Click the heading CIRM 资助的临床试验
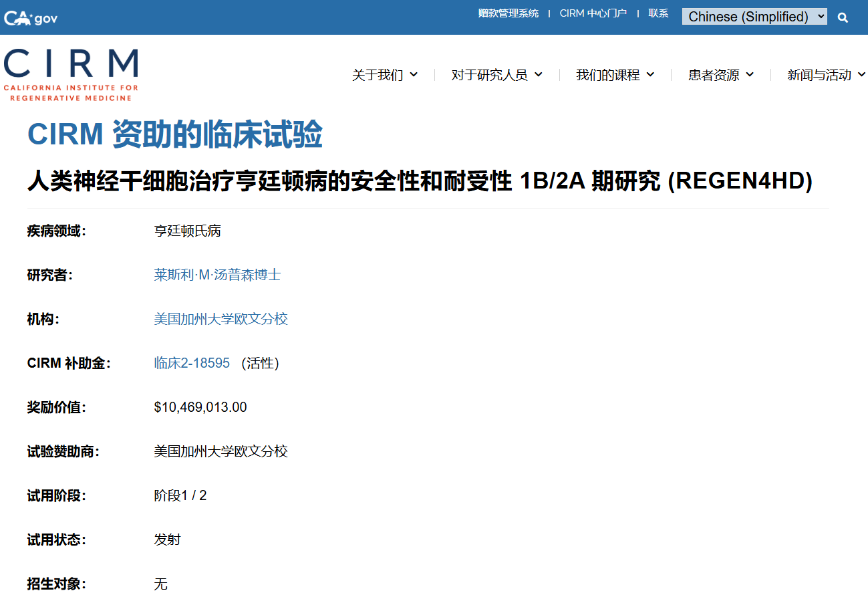 pyautogui.click(x=175, y=135)
